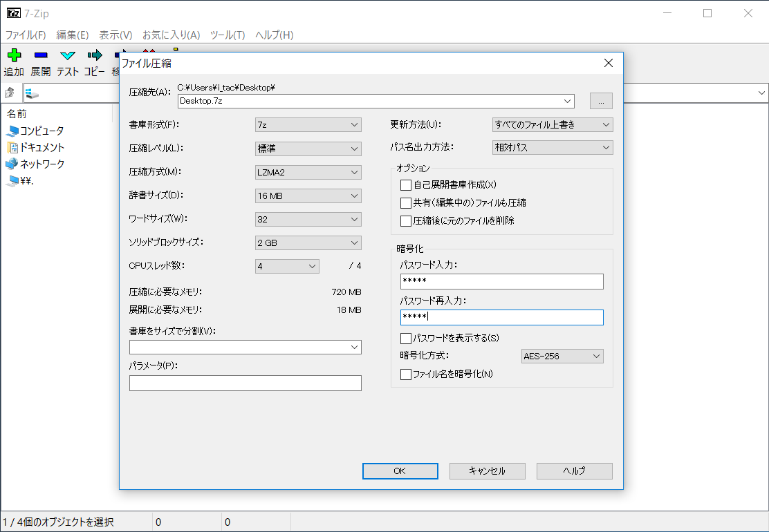Click the 展開 (Extract) toolbar icon

click(x=41, y=62)
